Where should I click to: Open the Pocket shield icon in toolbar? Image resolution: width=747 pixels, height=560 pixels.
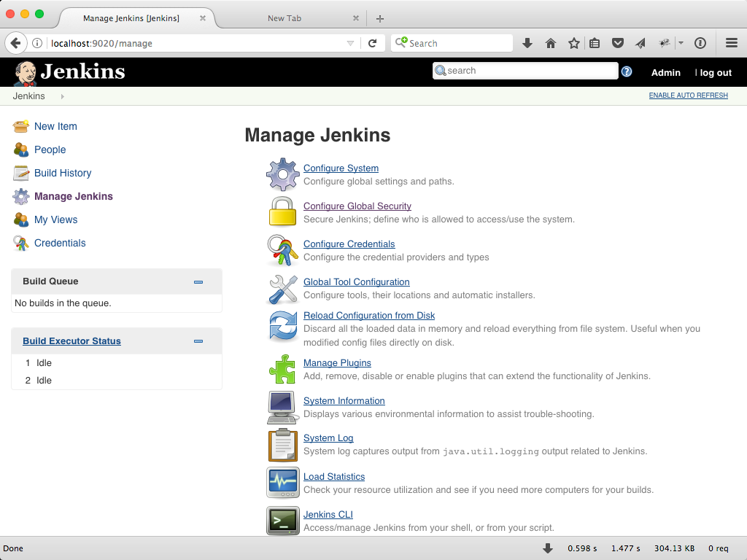(x=618, y=43)
